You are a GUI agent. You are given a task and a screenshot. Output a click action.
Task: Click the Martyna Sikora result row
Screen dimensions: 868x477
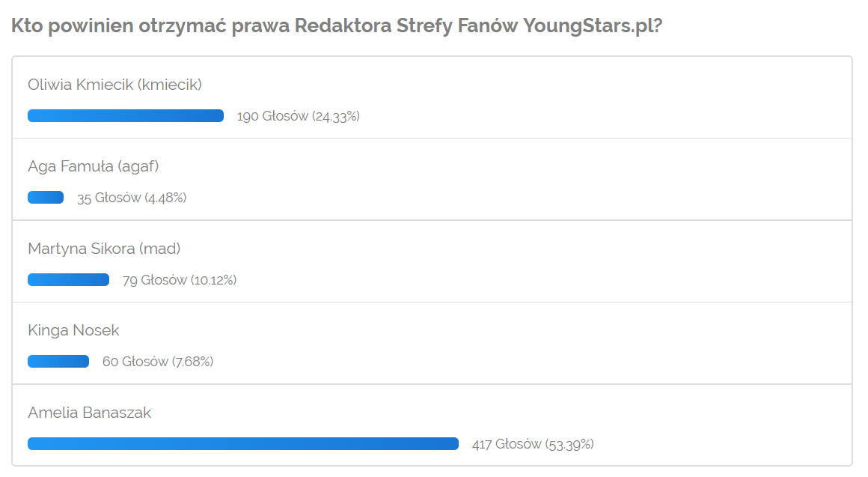tap(432, 261)
